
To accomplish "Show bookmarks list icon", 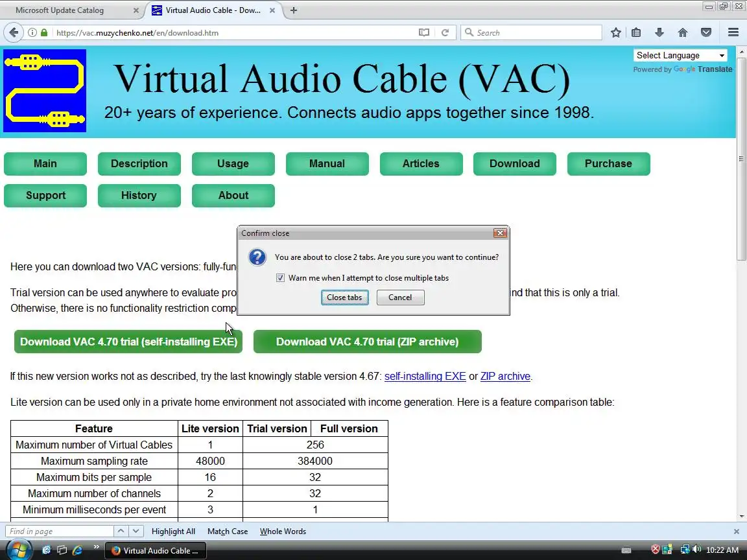I will click(636, 32).
